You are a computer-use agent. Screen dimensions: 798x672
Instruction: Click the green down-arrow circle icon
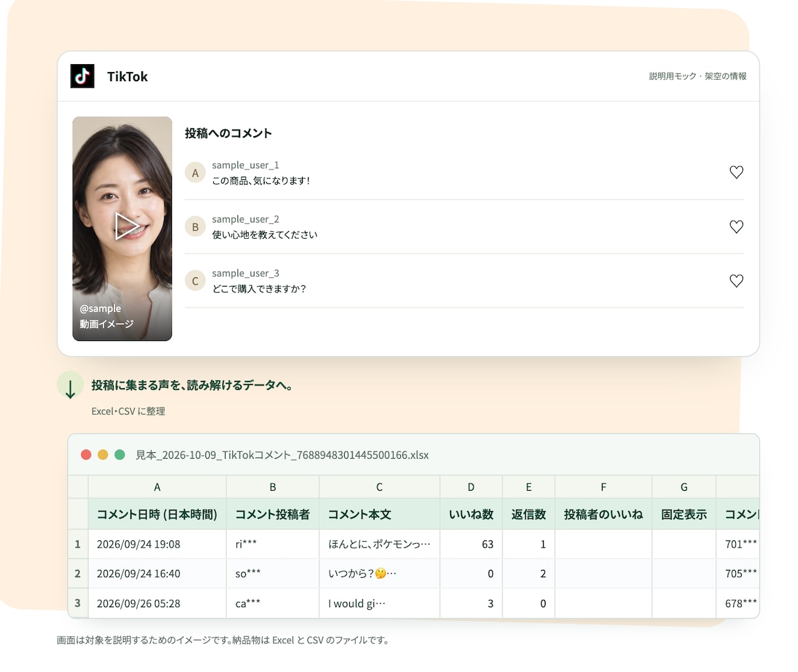[71, 385]
